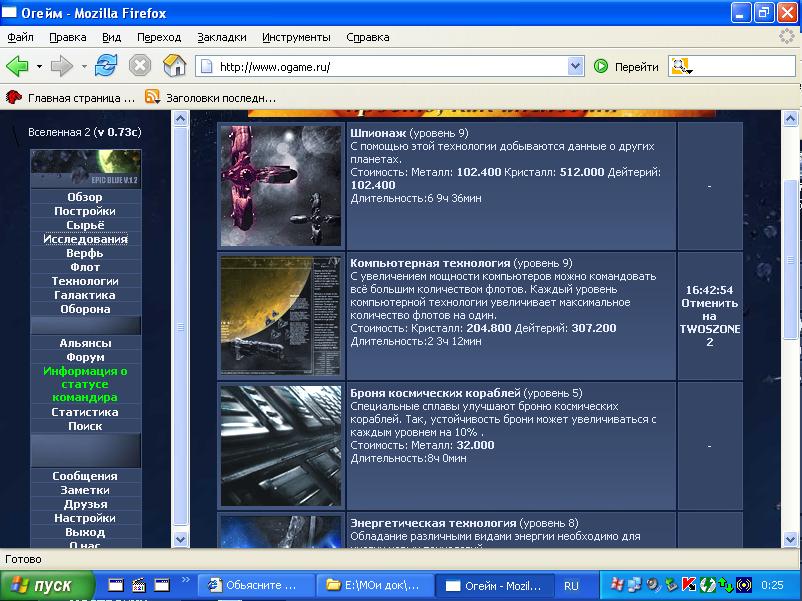This screenshot has width=802, height=601.
Task: Open Обзор in the game sidebar
Action: (85, 197)
